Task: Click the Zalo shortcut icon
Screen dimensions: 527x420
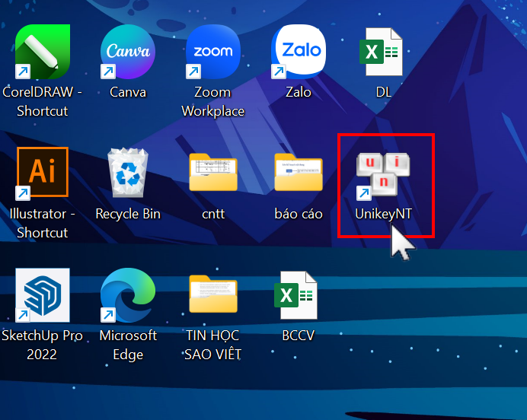Action: tap(299, 52)
